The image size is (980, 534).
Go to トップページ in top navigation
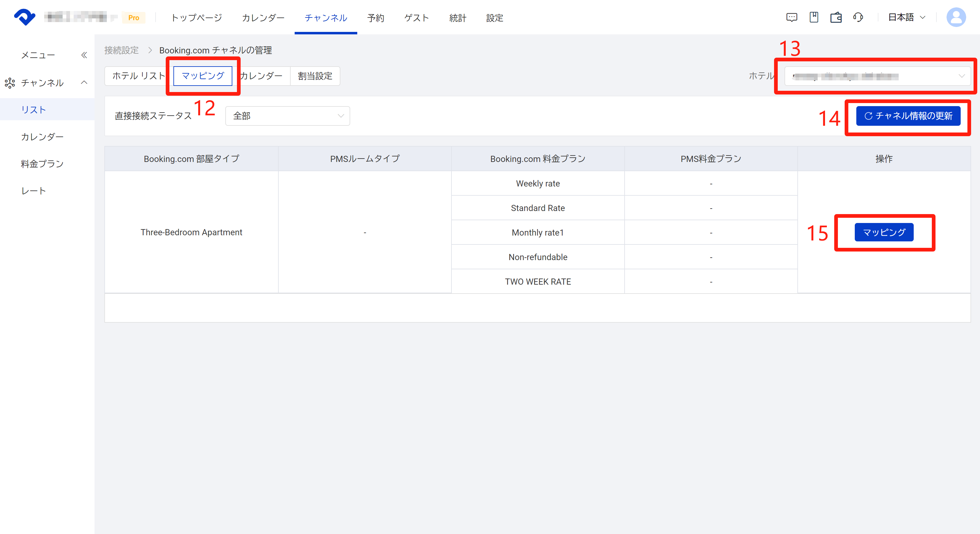click(196, 17)
